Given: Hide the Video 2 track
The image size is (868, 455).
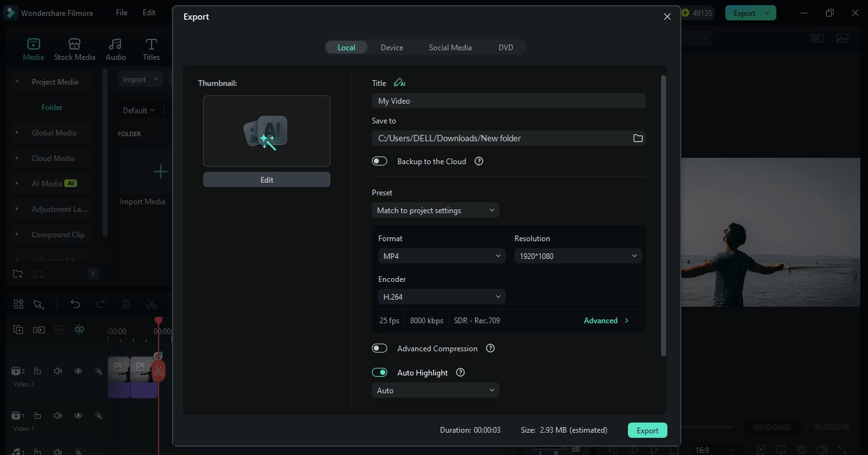Looking at the screenshot, I should 78,371.
